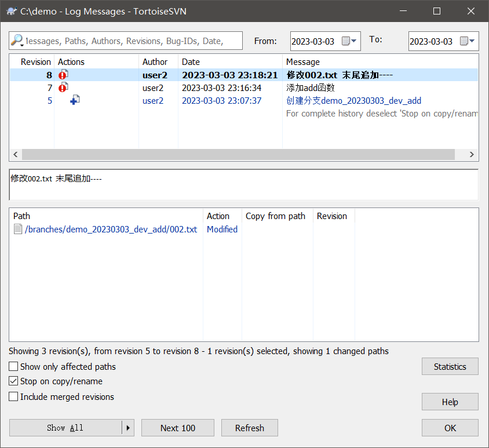Click the Next 100 button
489x448 pixels.
tap(178, 428)
